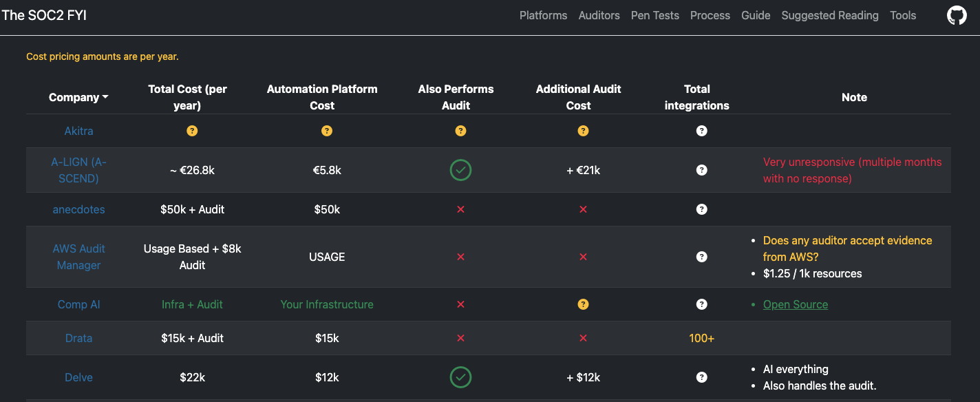This screenshot has height=402, width=980.
Task: Click the red X under anecdotes' Also Performs Audit
Action: point(460,209)
